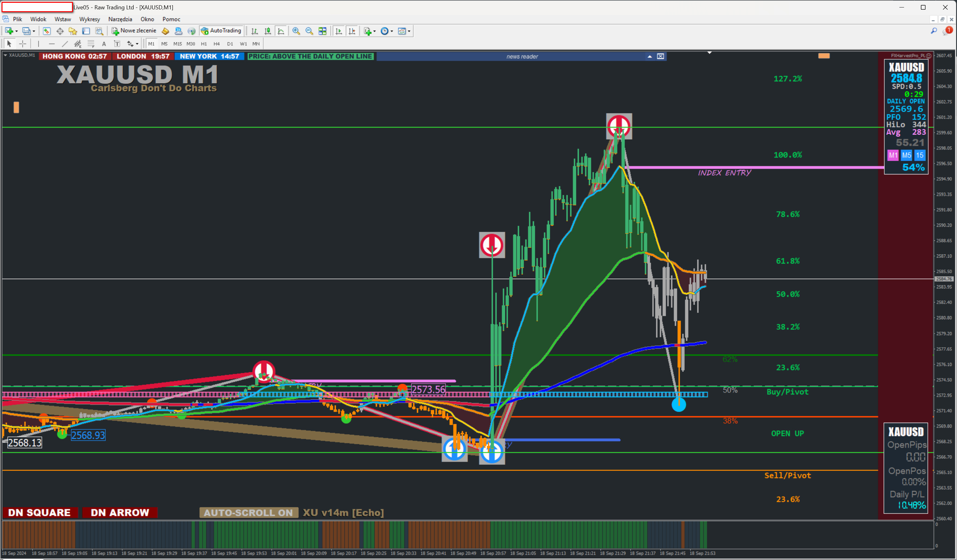
Task: Open the Wykresy menu
Action: [89, 19]
